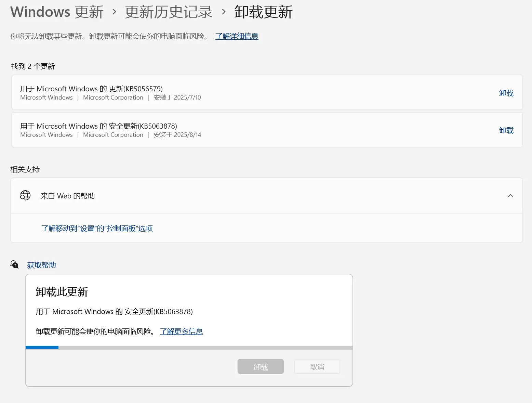Viewport: 532px width, 403px height.
Task: Select the KB5063878 update list entry
Action: (x=239, y=130)
